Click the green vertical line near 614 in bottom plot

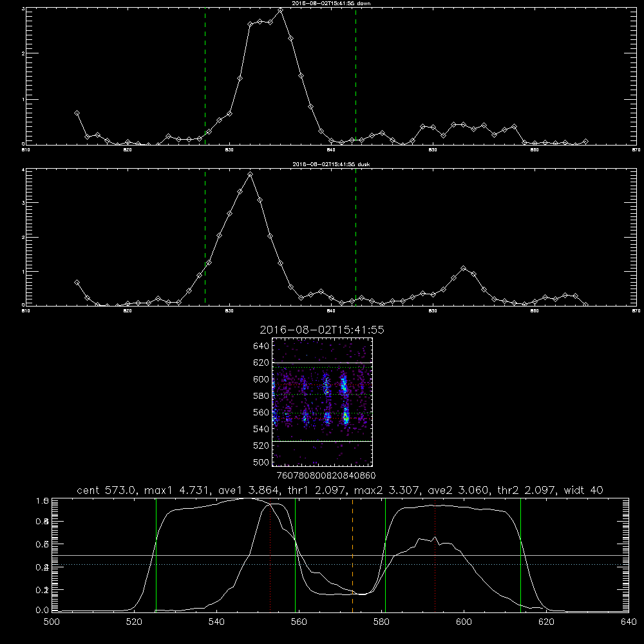click(520, 554)
